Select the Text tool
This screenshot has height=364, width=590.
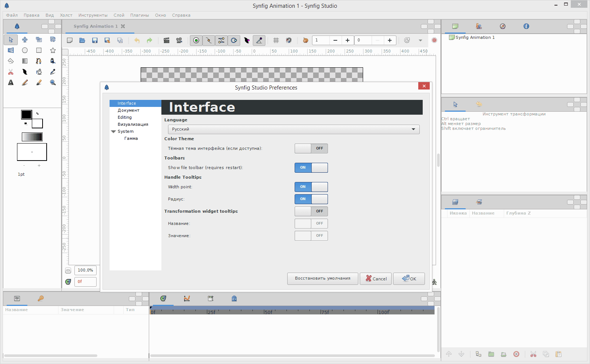(x=11, y=82)
